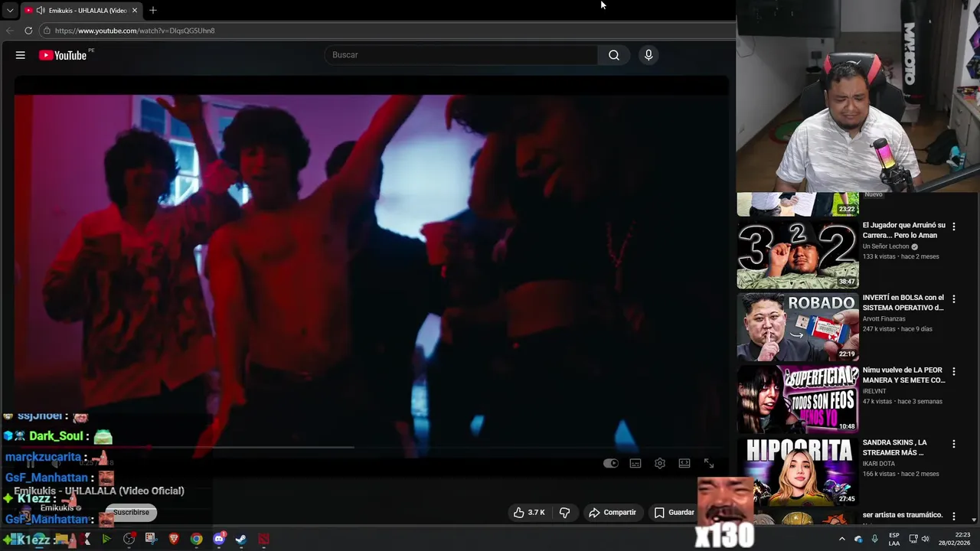The image size is (980, 551).
Task: Switch to theater mode view
Action: click(684, 463)
